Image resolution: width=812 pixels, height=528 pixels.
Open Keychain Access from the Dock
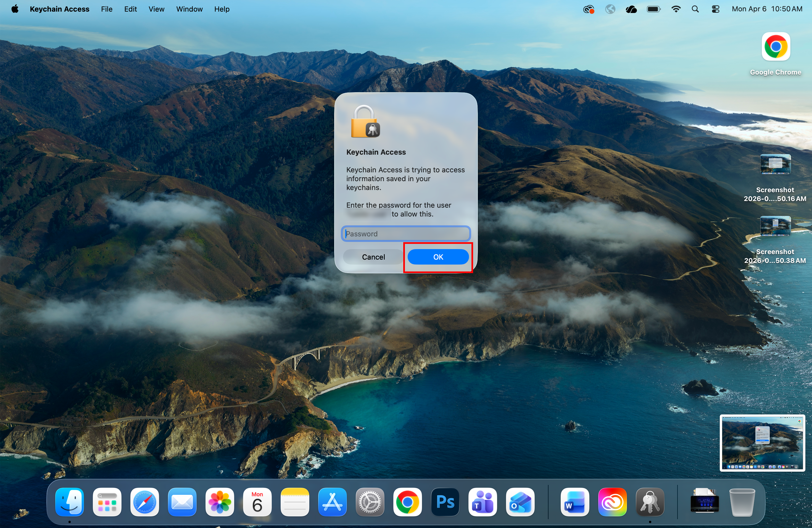tap(650, 502)
